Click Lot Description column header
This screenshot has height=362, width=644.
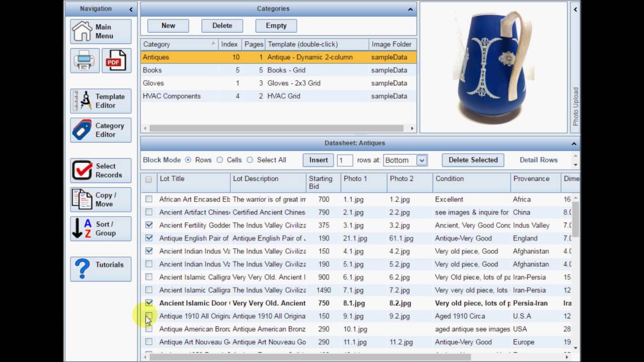click(268, 183)
